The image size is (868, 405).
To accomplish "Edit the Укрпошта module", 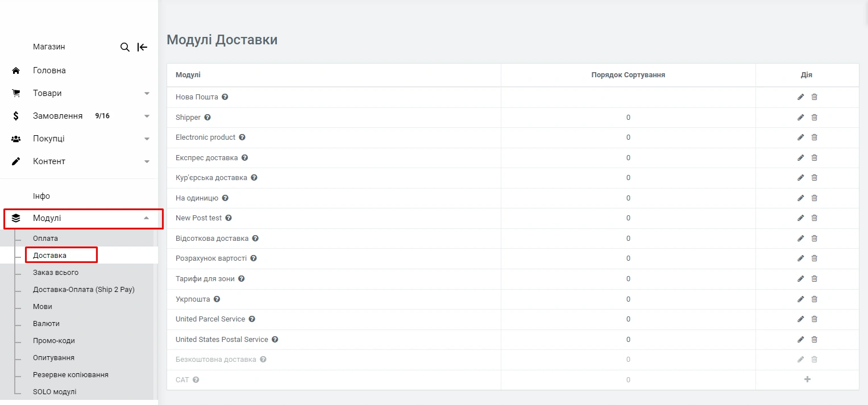I will coord(800,299).
